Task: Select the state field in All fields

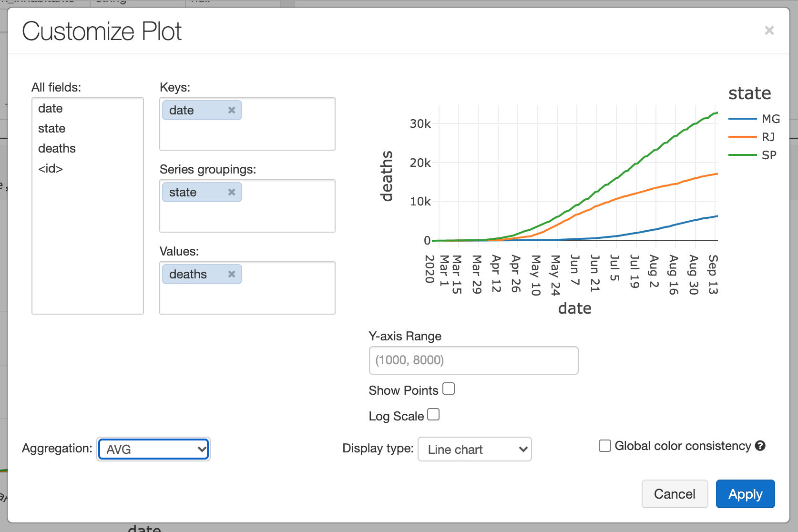Action: click(x=52, y=128)
